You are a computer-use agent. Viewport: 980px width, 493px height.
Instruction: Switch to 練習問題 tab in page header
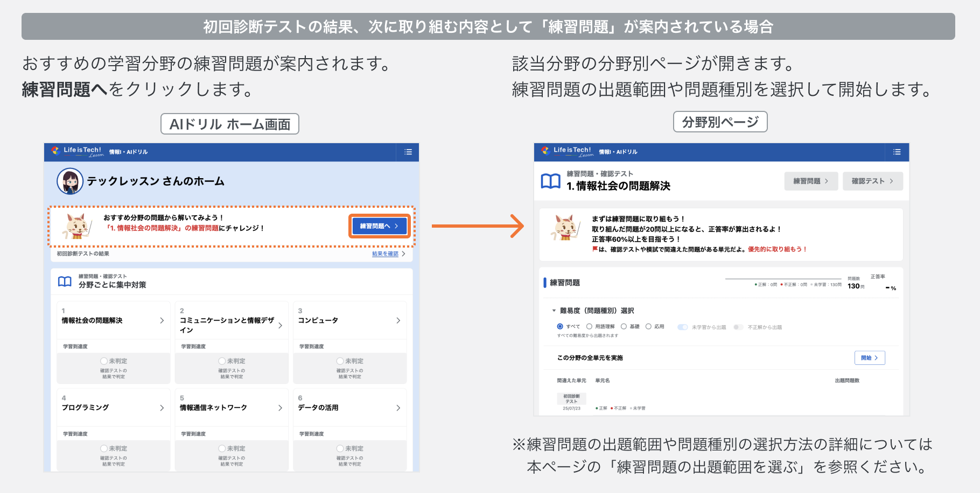(x=811, y=181)
